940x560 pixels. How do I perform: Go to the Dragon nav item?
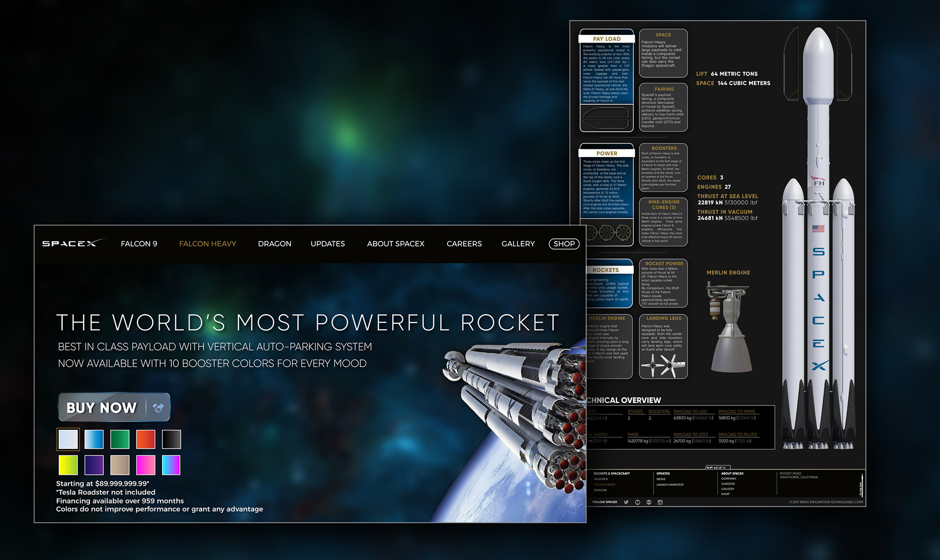pyautogui.click(x=275, y=244)
